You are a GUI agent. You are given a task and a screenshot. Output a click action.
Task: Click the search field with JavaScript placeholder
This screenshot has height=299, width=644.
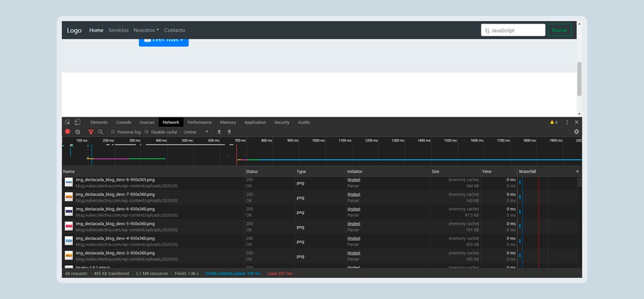513,30
